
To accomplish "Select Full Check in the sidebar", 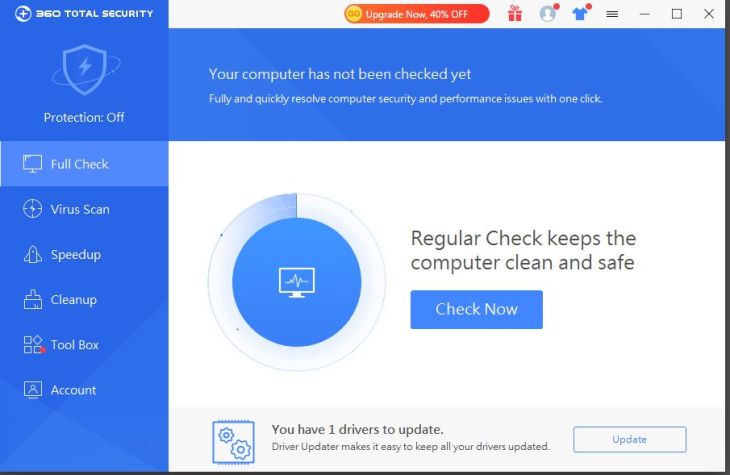I will (x=84, y=164).
